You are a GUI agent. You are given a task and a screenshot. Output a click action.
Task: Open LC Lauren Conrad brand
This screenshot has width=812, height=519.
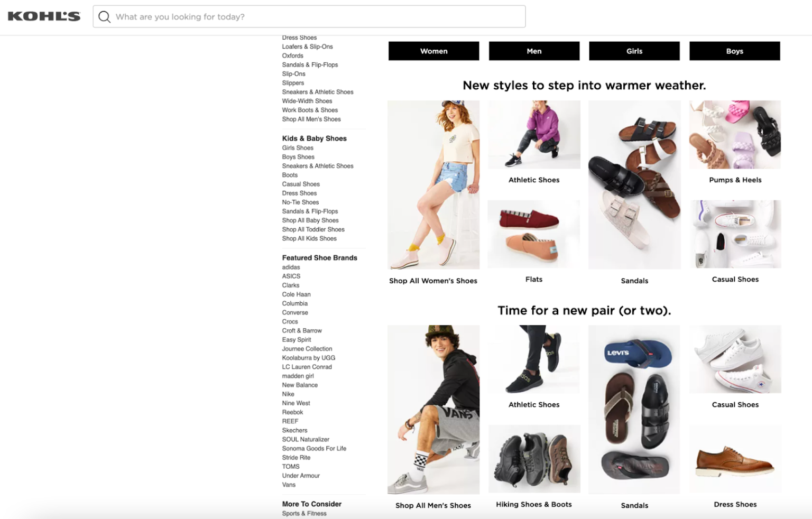tap(307, 367)
